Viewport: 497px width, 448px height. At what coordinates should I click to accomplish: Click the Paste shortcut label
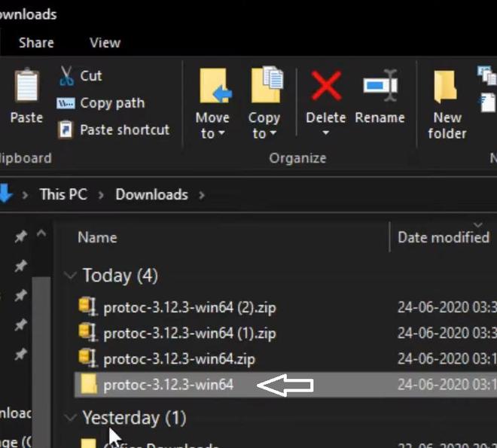click(x=124, y=130)
